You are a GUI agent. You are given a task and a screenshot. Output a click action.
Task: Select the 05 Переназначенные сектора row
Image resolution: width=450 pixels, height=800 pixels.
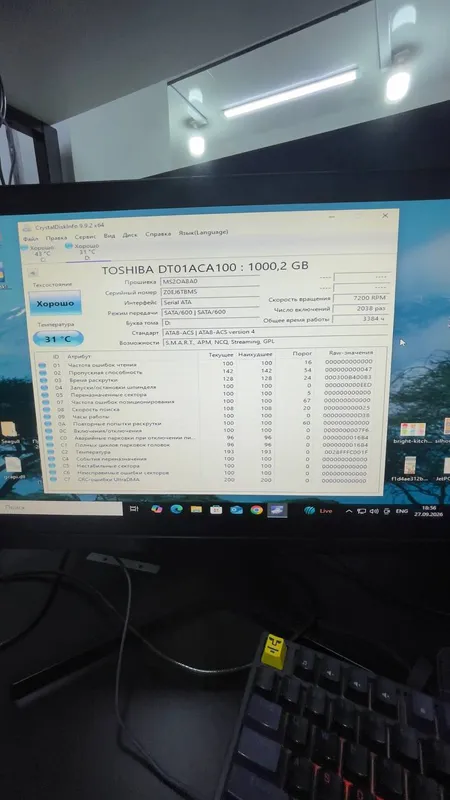click(x=208, y=394)
